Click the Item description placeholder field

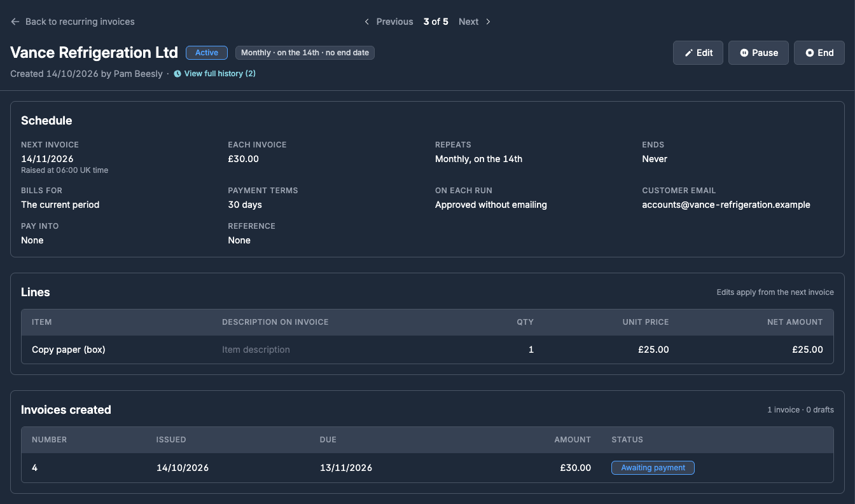click(256, 350)
